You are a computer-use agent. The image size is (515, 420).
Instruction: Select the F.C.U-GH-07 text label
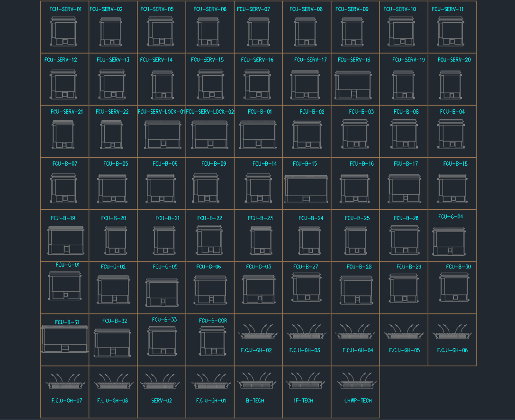pyautogui.click(x=67, y=401)
